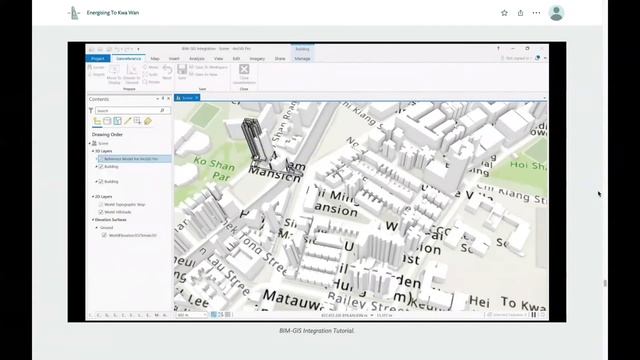The image size is (640, 360).
Task: Click the search magnifier in Contents
Action: pos(162,111)
